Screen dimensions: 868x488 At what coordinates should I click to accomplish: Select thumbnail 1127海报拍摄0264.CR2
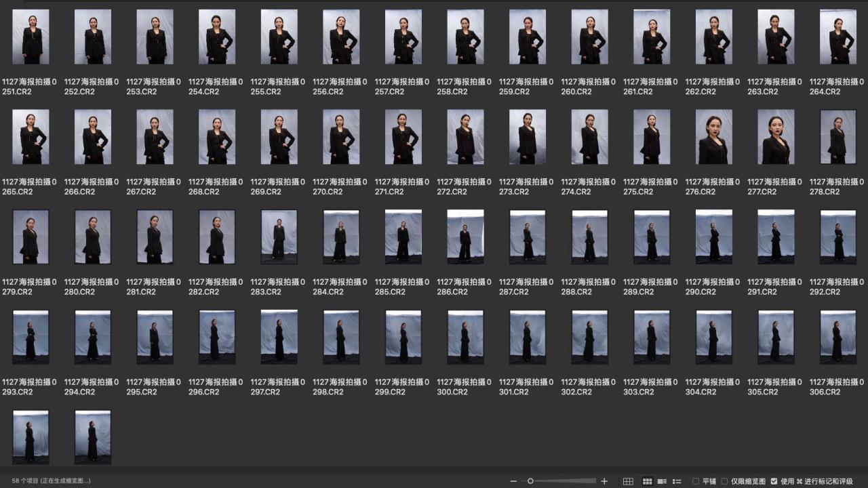[x=837, y=37]
